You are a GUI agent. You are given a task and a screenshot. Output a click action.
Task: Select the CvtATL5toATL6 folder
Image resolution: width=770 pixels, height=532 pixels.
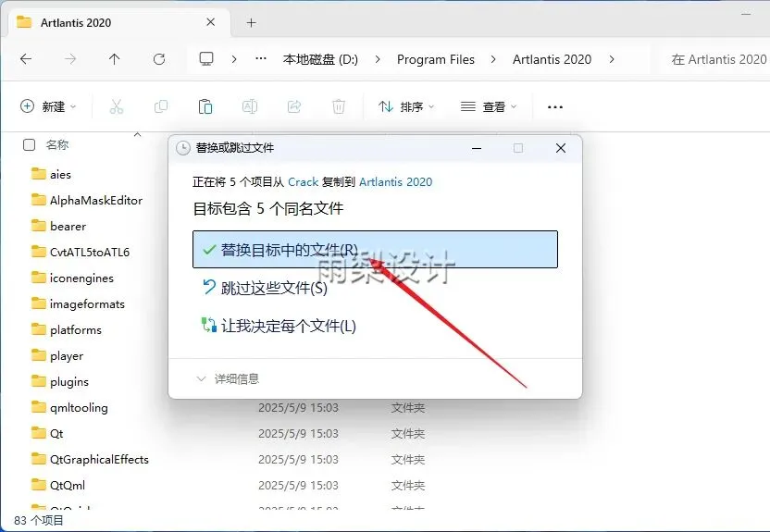[x=81, y=253]
